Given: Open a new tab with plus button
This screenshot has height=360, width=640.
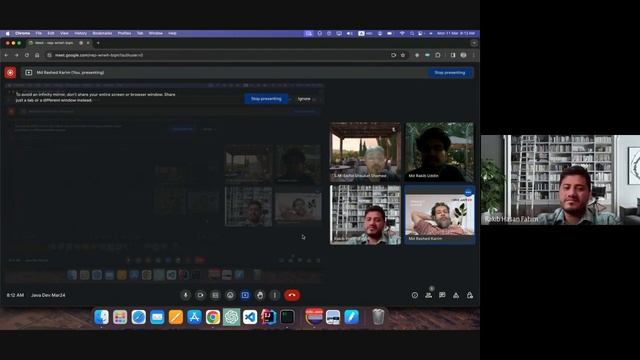Looking at the screenshot, I should (98, 43).
